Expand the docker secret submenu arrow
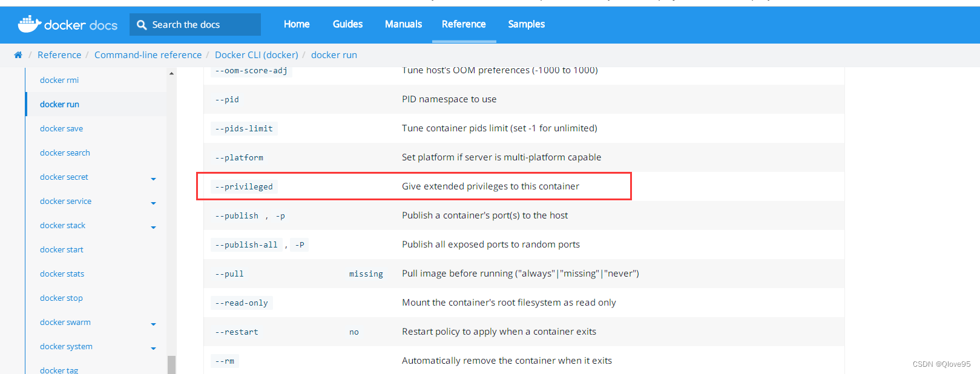 click(x=153, y=179)
